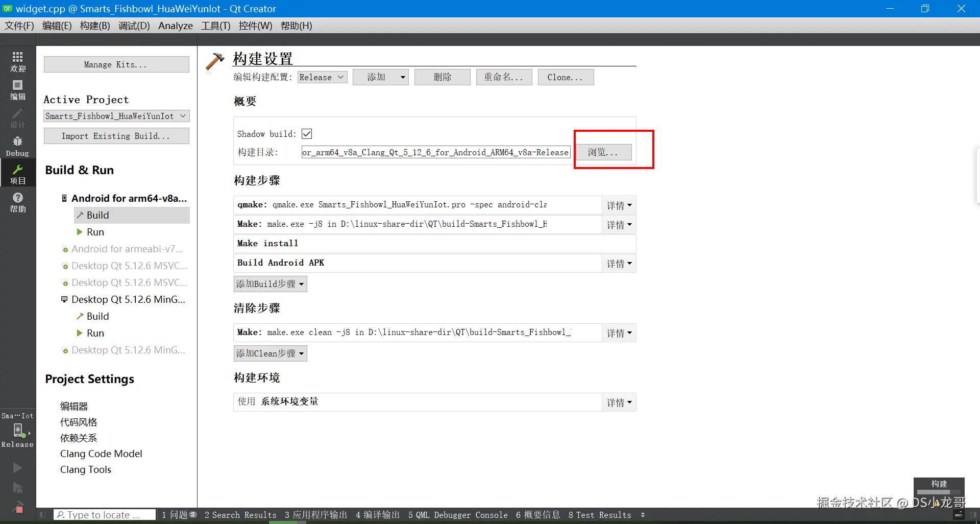Click the Build project hammer icon
Screen dimensions: 980x524
(17, 507)
